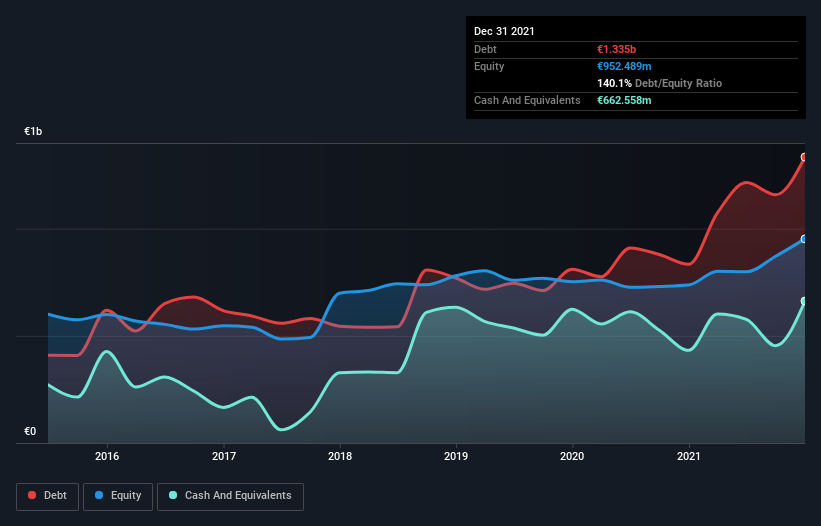Click the €0 y-axis label
The image size is (821, 526).
click(x=30, y=431)
